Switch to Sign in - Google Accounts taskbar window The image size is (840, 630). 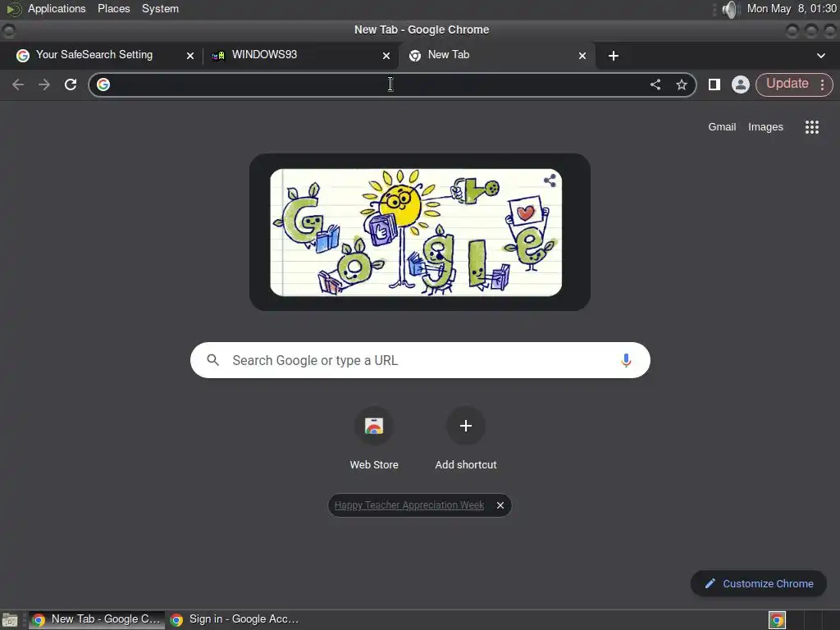click(235, 619)
